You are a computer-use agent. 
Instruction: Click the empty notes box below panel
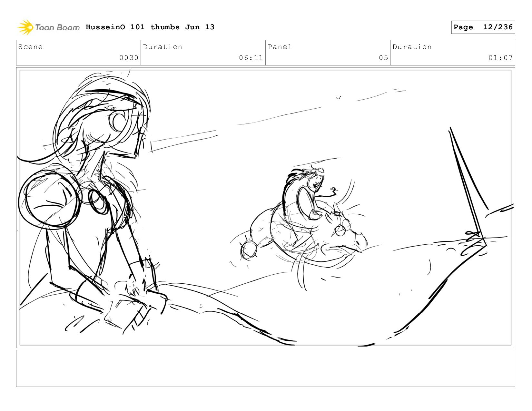[266, 368]
